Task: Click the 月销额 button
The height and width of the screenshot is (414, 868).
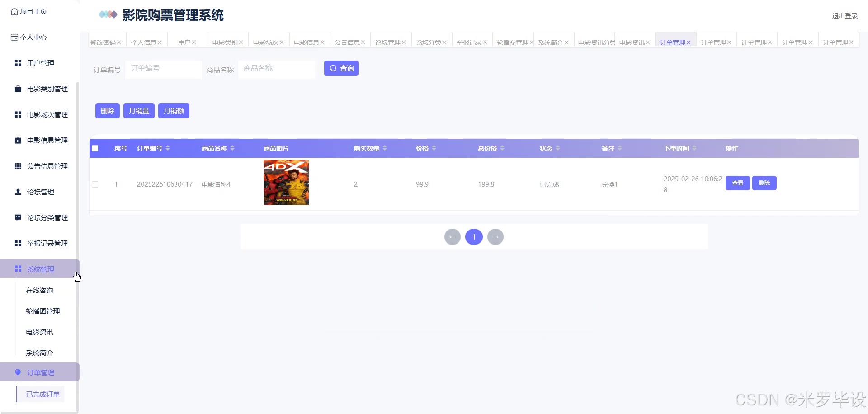Action: (174, 111)
